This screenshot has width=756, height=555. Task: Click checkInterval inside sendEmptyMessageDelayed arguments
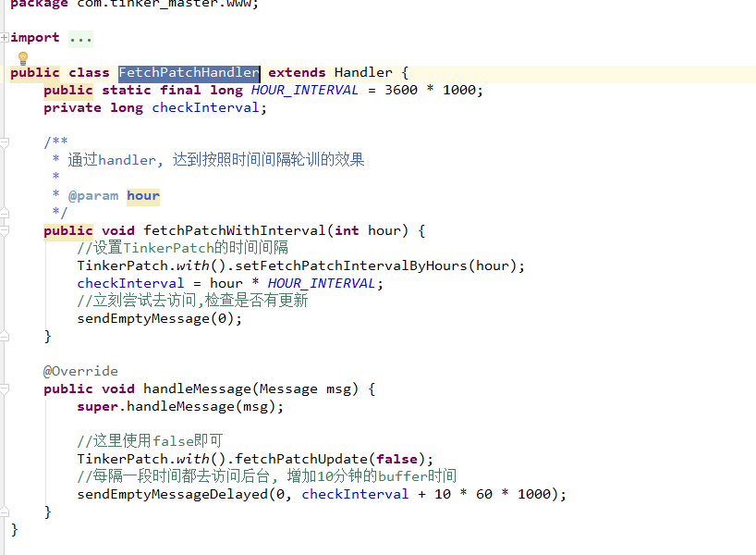pyautogui.click(x=355, y=494)
